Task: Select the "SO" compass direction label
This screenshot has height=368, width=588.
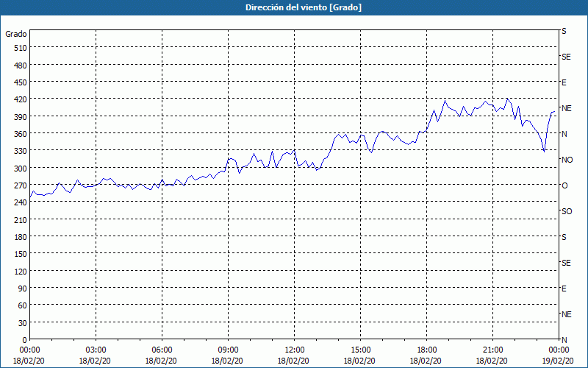Action: tap(567, 211)
